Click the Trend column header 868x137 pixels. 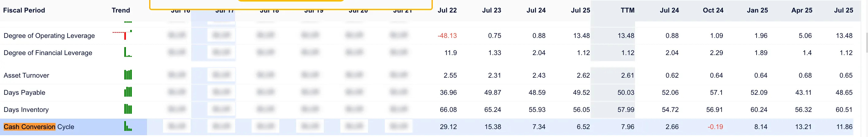point(121,10)
